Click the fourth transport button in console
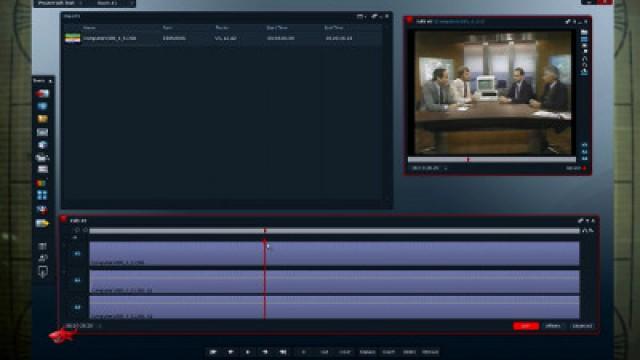 tap(265, 352)
